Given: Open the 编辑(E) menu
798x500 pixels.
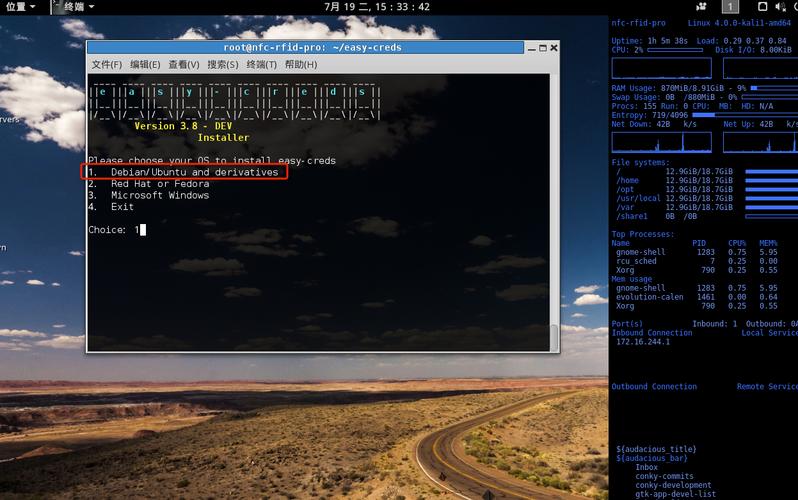Looking at the screenshot, I should pos(146,64).
